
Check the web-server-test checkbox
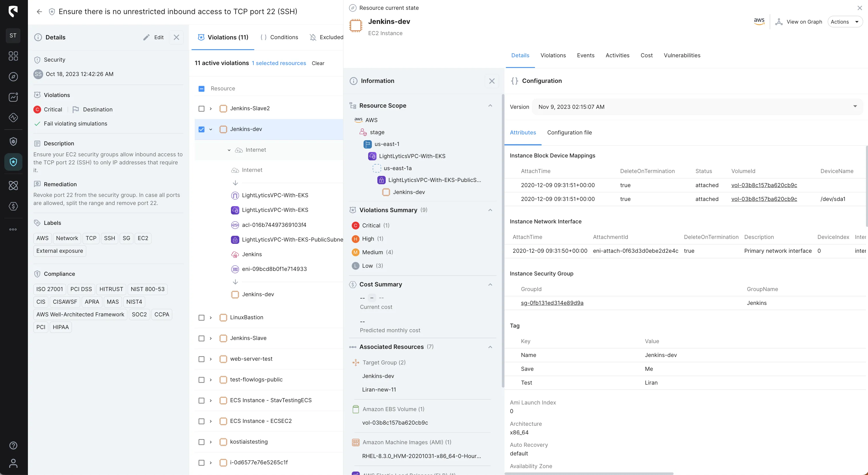[x=202, y=359]
